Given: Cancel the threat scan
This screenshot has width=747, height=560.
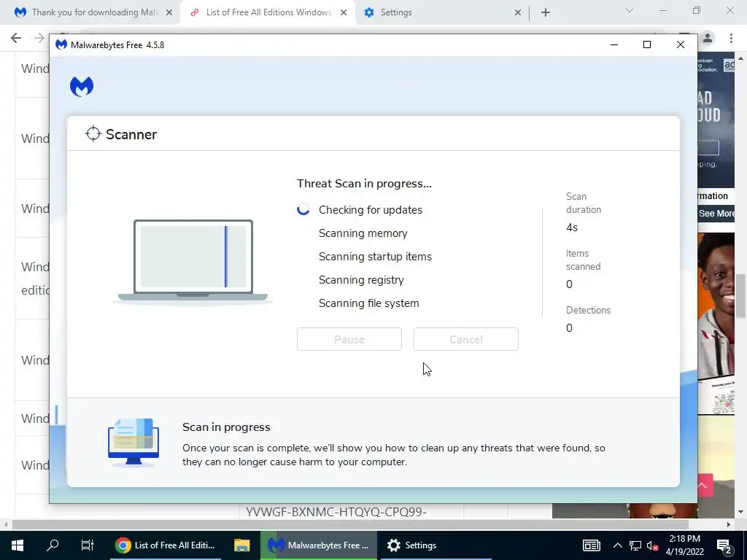Looking at the screenshot, I should [466, 339].
